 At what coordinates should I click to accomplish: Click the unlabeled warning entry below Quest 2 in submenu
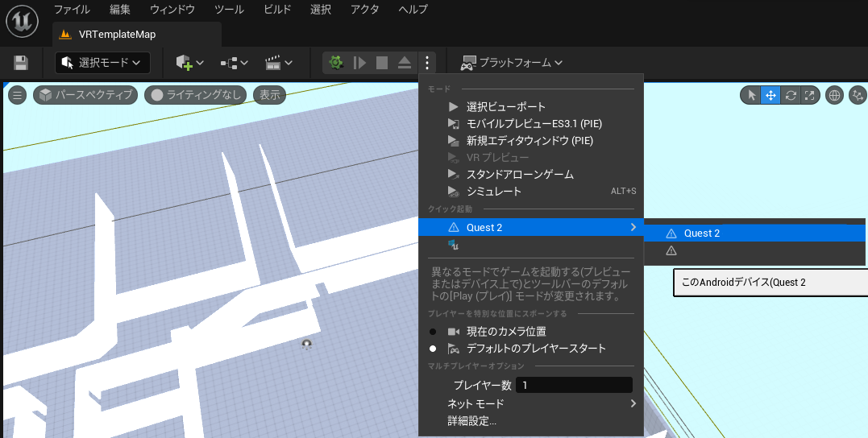(x=756, y=250)
